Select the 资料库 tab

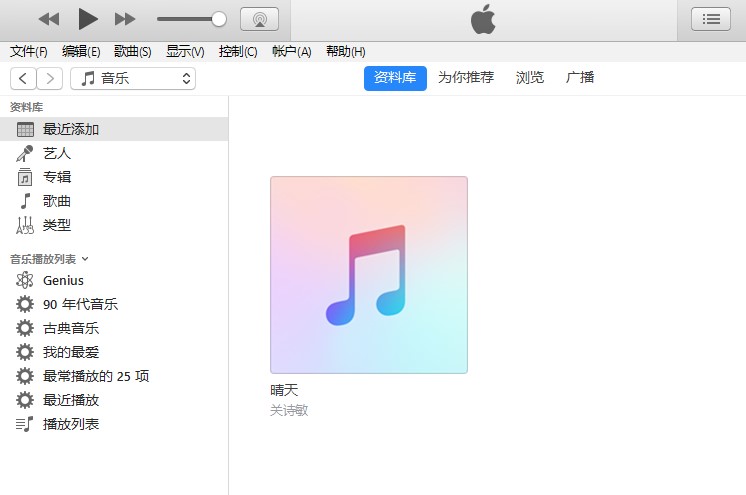(x=395, y=78)
